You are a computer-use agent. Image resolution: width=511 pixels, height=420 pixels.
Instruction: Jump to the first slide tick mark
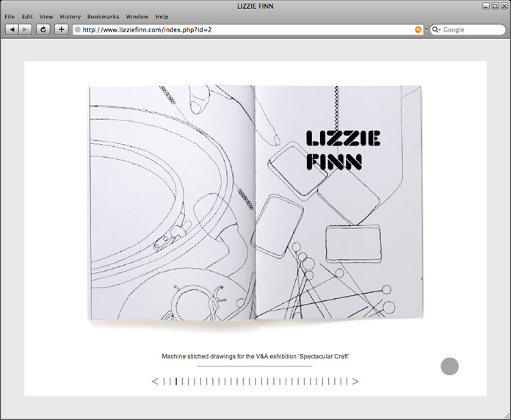[164, 381]
